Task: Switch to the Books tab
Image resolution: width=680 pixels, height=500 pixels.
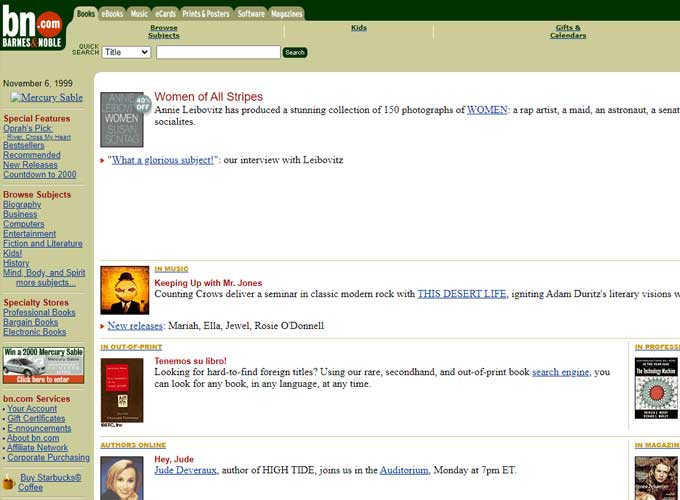Action: click(x=86, y=14)
